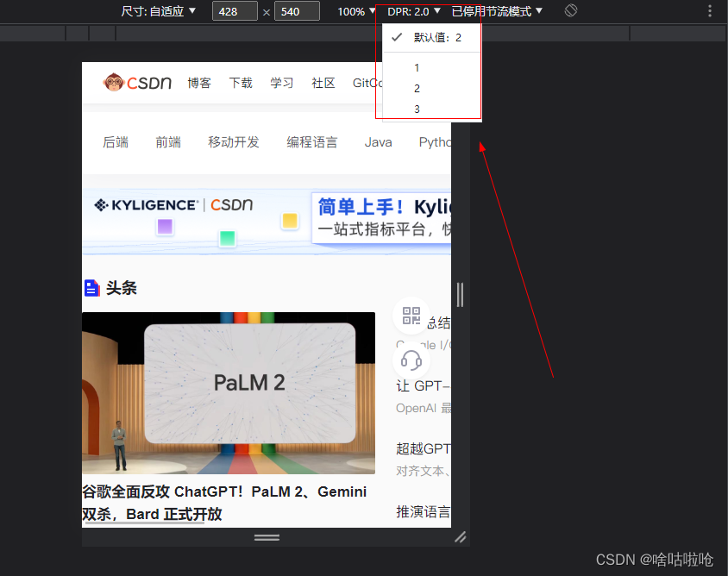Select the 前端 category tab
This screenshot has width=728, height=576.
click(x=168, y=142)
